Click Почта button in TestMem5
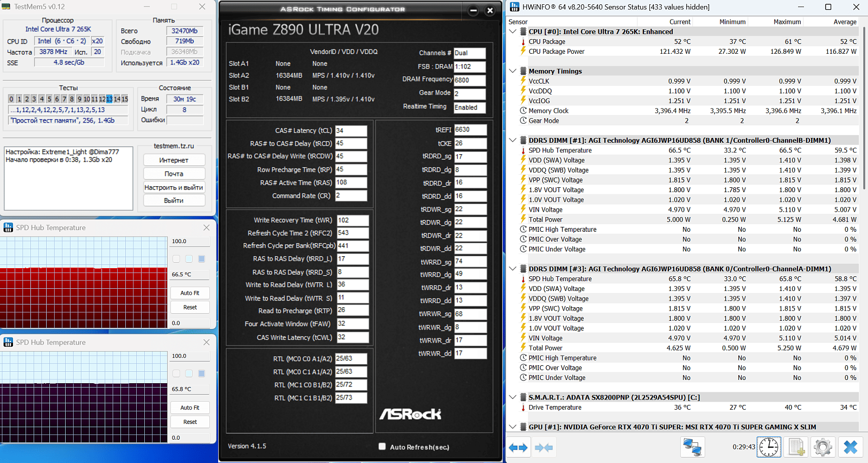868x463 pixels. pos(174,174)
